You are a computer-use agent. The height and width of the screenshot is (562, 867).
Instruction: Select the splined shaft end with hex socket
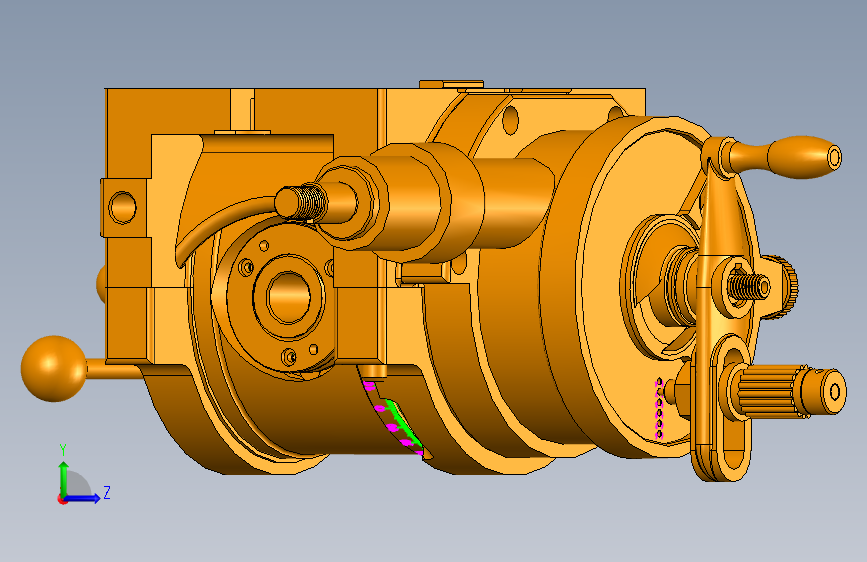click(x=790, y=392)
